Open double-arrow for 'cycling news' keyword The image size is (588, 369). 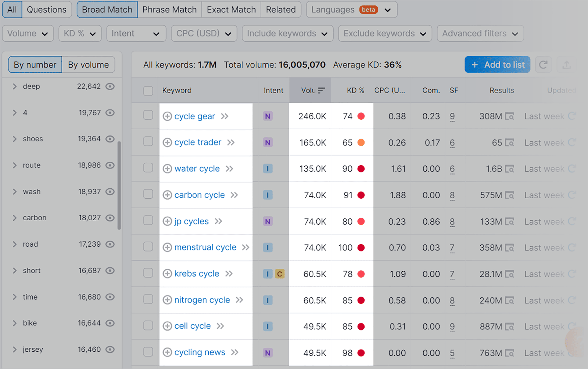[234, 352]
